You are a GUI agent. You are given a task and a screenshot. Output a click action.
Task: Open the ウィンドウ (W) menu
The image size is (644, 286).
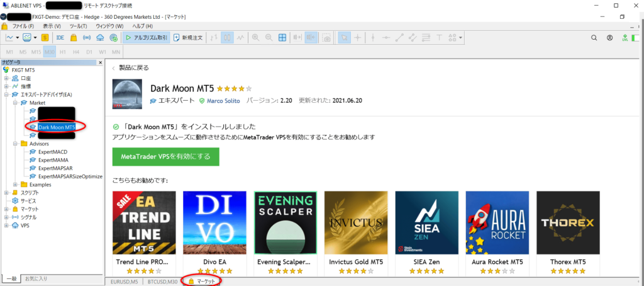coord(109,26)
